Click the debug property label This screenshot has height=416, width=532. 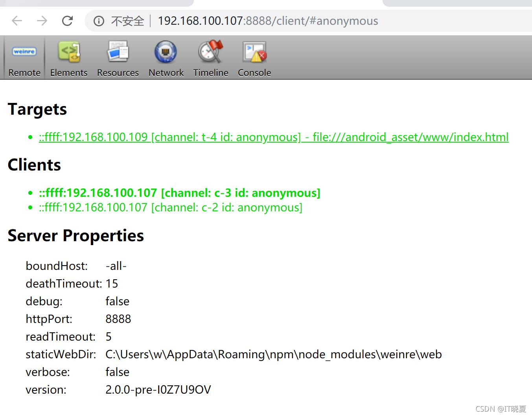(x=44, y=301)
